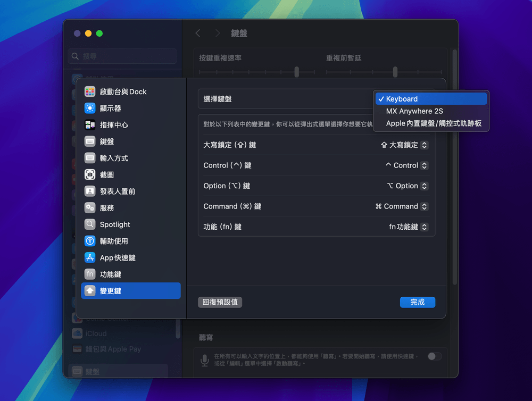Click the 回復預設值 button
Viewport: 532px width, 401px height.
point(220,302)
